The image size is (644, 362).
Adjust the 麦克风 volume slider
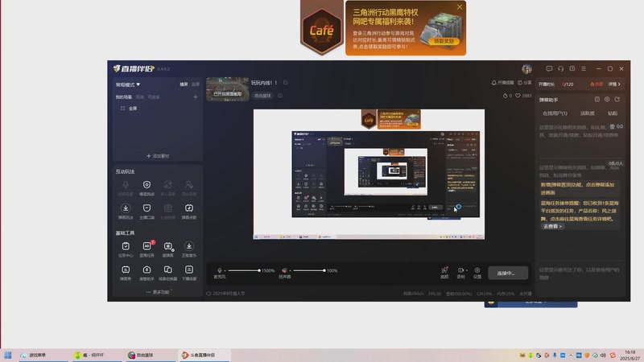[x=244, y=270]
